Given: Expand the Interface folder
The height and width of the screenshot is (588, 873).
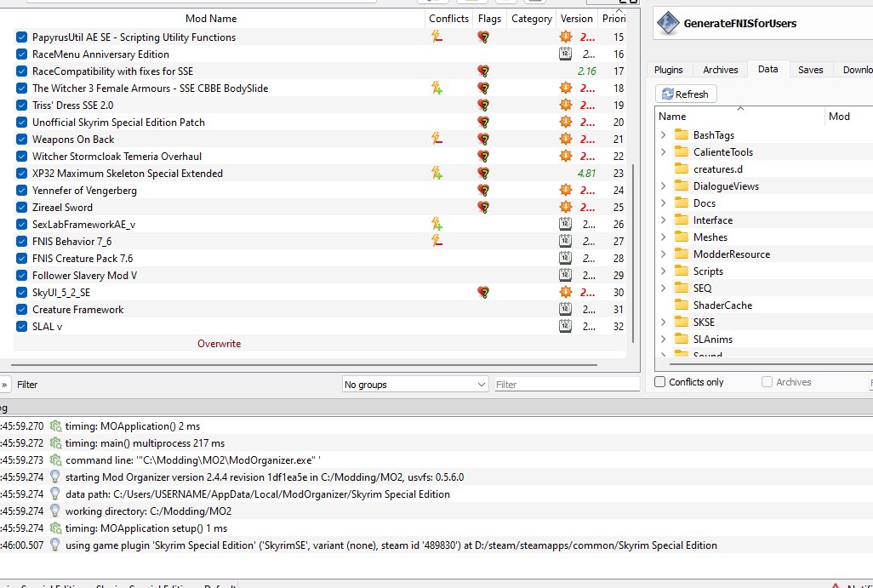Looking at the screenshot, I should (664, 220).
